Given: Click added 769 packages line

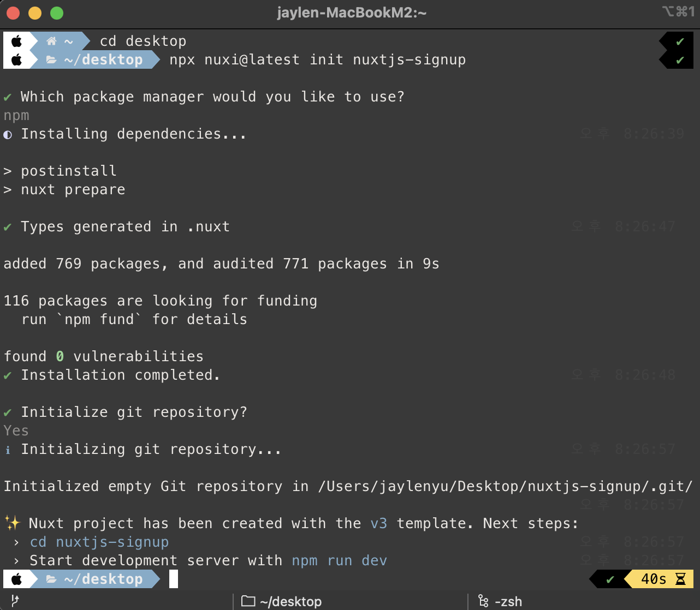Looking at the screenshot, I should pyautogui.click(x=221, y=264).
